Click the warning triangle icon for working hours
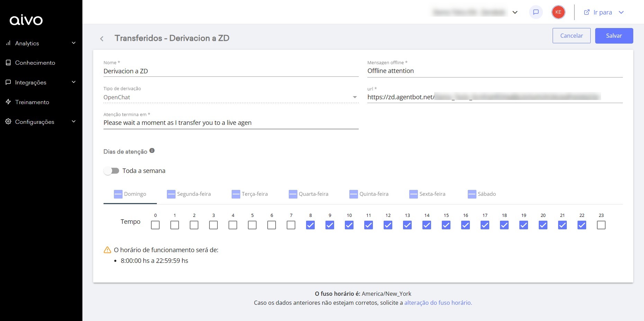 (108, 250)
